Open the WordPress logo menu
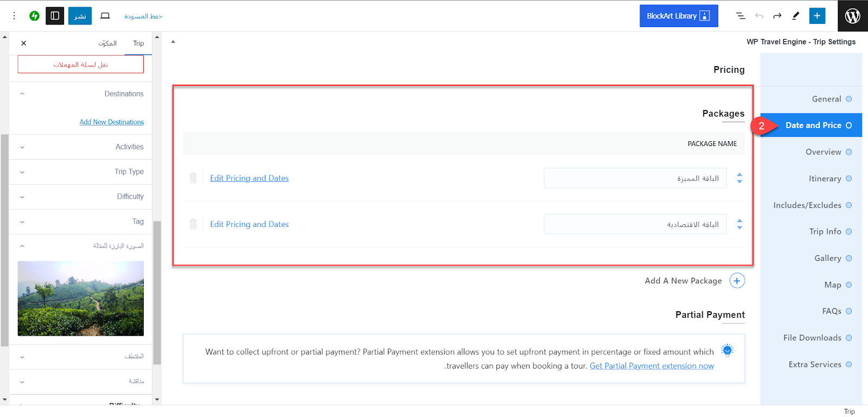The height and width of the screenshot is (417, 868). (852, 16)
